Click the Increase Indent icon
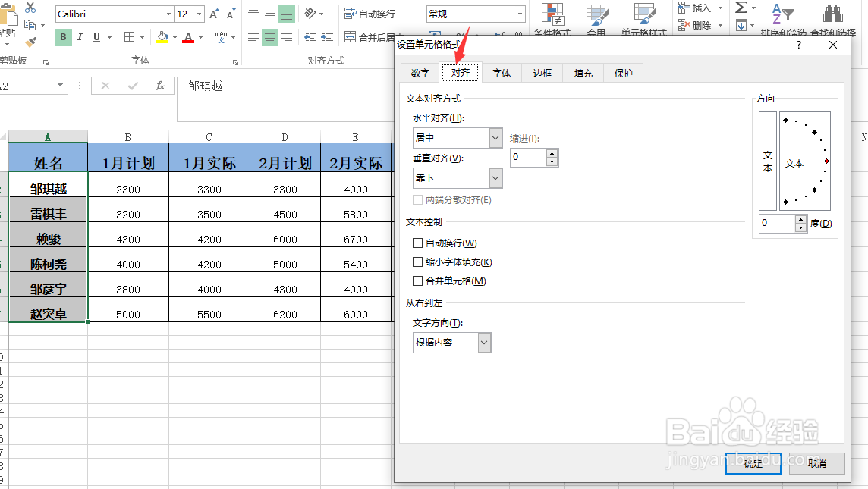This screenshot has width=868, height=489. 327,37
